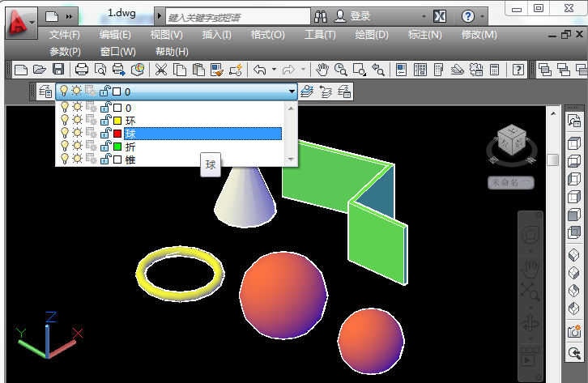This screenshot has height=383, width=588.
Task: Collapse the layer dropdown with its arrow
Action: [292, 91]
